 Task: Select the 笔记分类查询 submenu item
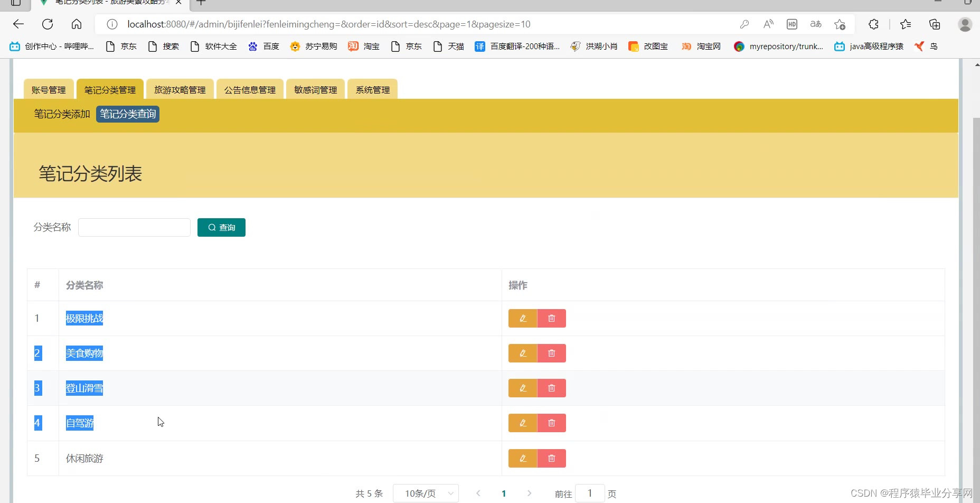click(128, 114)
